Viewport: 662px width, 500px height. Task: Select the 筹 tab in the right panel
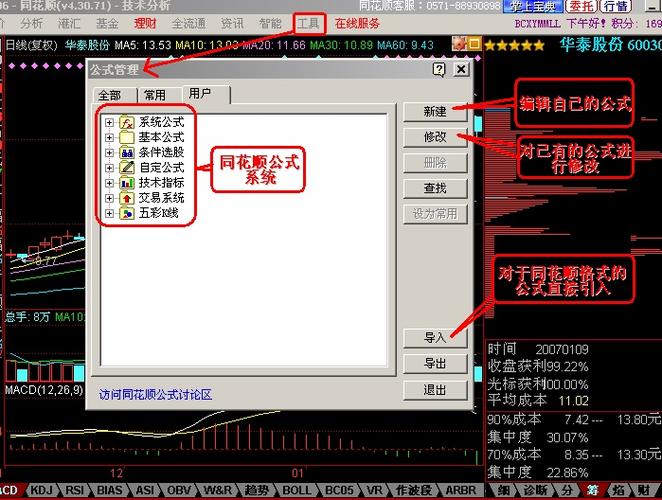pos(593,490)
